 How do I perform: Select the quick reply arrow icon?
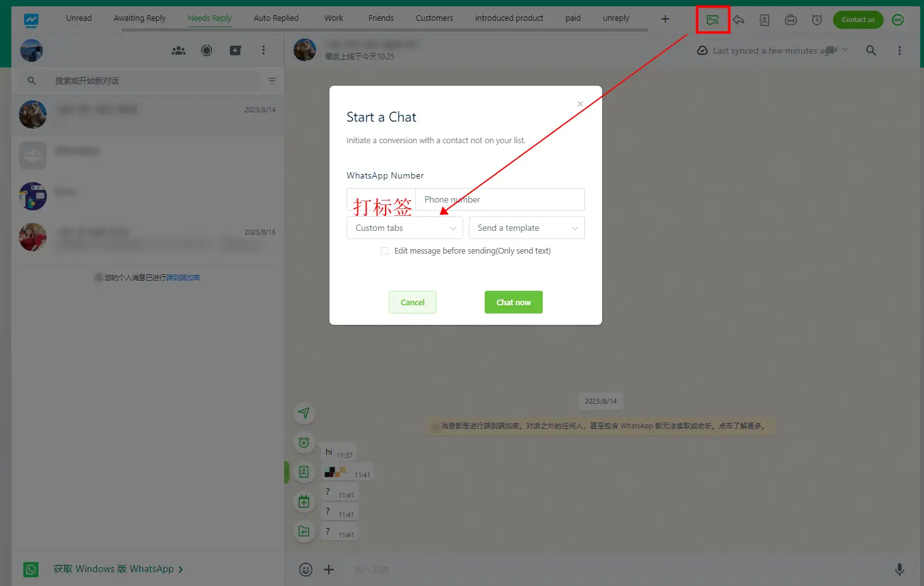[x=738, y=20]
